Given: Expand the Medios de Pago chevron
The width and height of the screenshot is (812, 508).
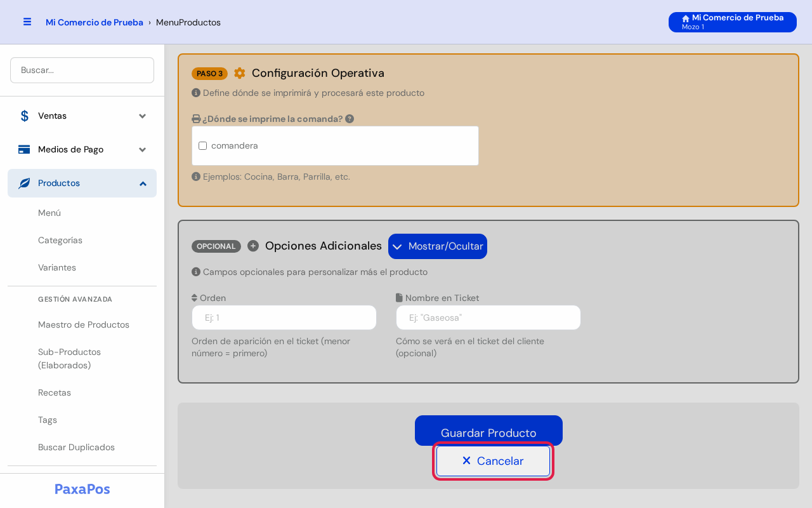Looking at the screenshot, I should 143,149.
